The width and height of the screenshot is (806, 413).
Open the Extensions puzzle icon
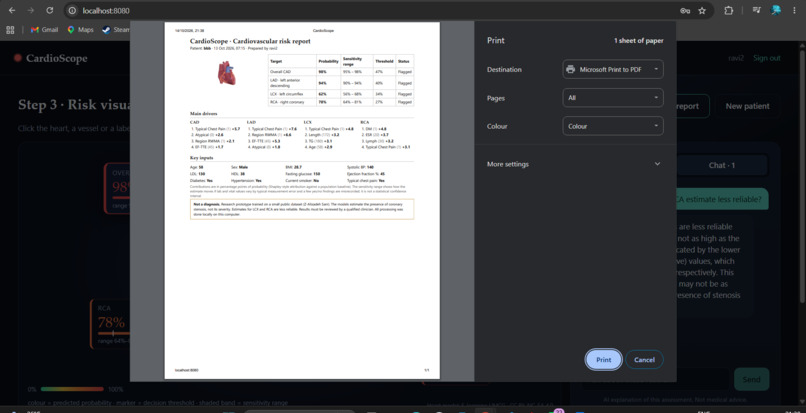(728, 10)
